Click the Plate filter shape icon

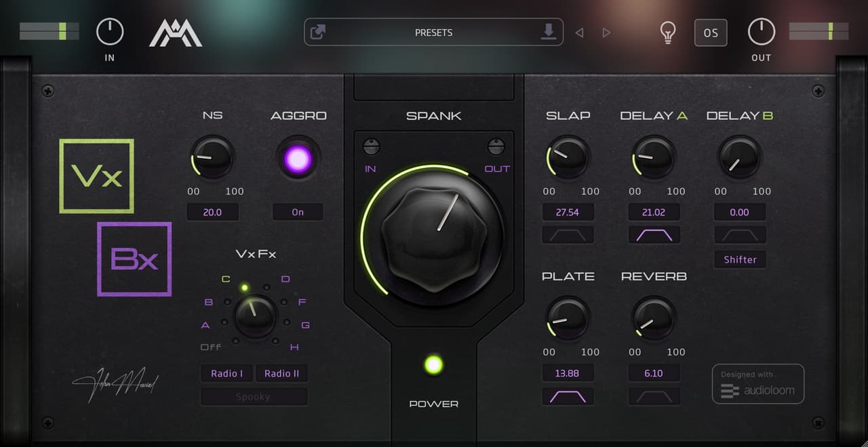point(568,396)
